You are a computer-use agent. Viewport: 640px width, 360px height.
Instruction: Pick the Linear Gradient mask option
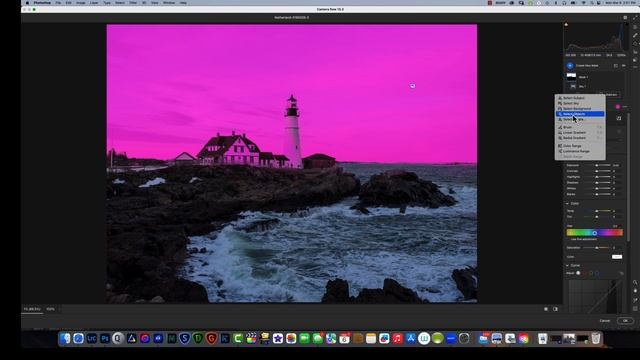(580, 133)
